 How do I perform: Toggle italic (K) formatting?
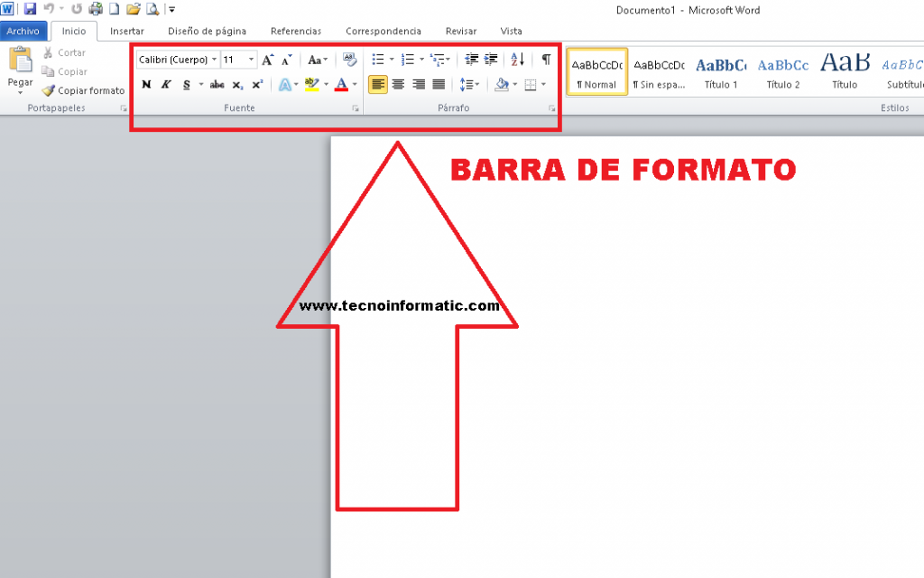click(x=166, y=84)
